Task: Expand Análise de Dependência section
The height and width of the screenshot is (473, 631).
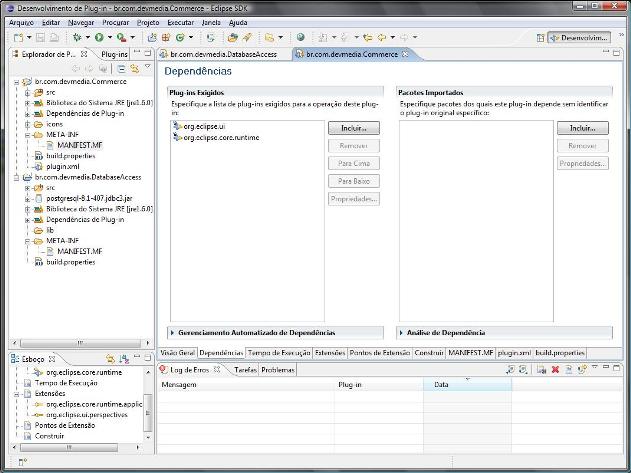Action: coord(401,333)
